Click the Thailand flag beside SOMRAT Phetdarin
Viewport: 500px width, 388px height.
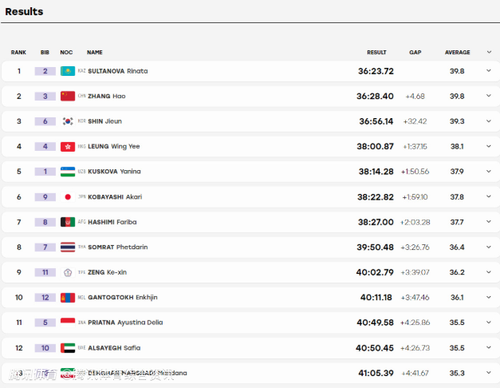click(68, 247)
